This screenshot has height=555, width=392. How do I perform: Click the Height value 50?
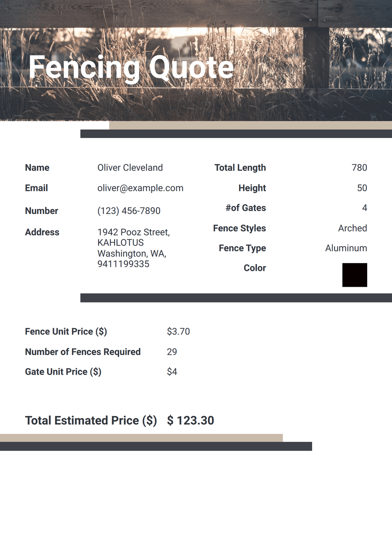click(362, 188)
